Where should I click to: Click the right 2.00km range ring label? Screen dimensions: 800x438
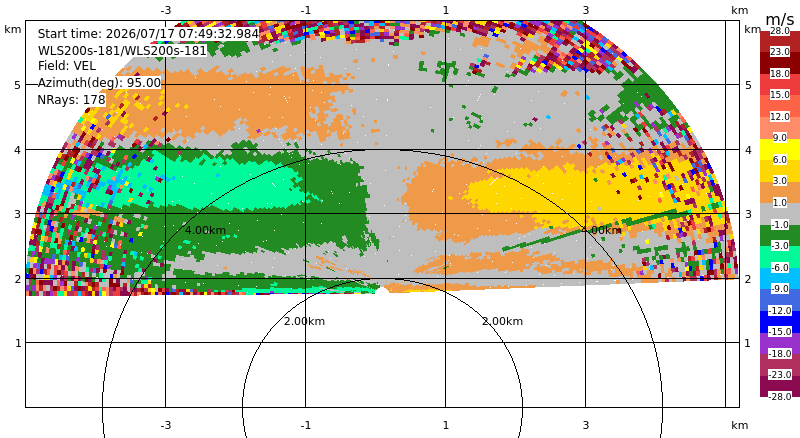point(503,321)
